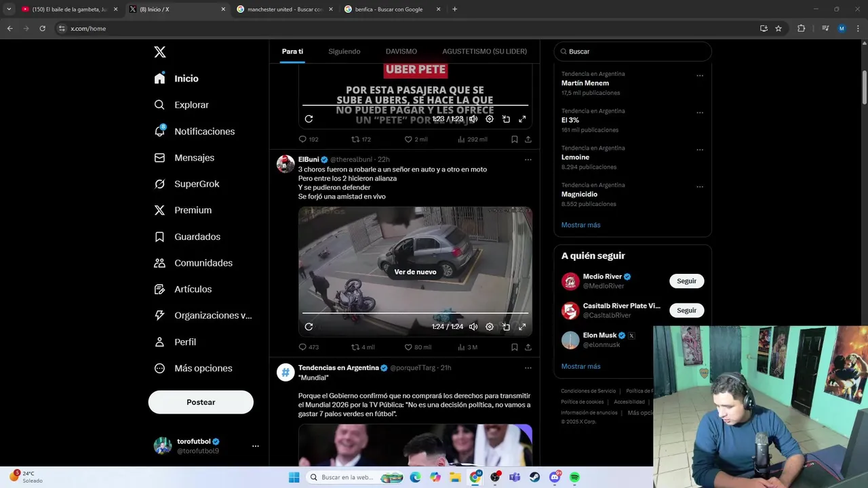Image resolution: width=868 pixels, height=488 pixels.
Task: Like ElBuni post with 80 mil likes
Action: click(418, 347)
